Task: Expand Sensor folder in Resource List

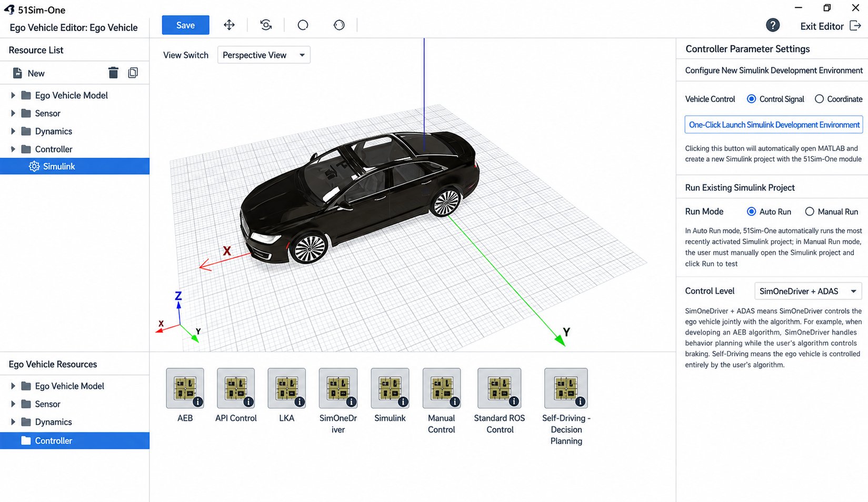Action: 13,113
